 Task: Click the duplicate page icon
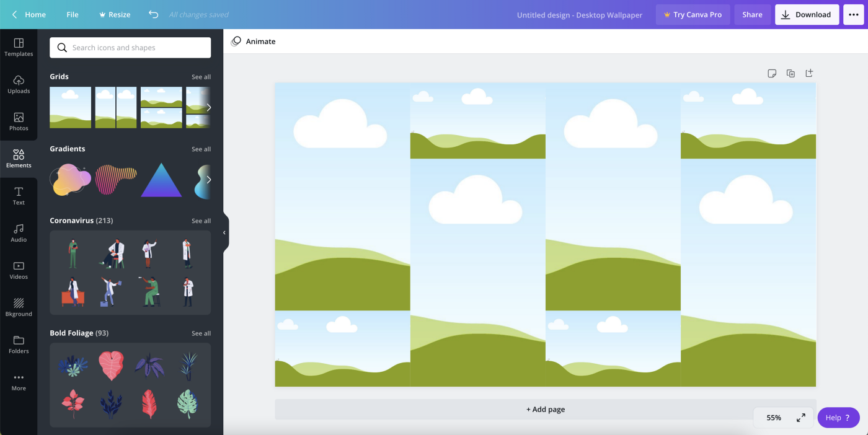(x=790, y=73)
